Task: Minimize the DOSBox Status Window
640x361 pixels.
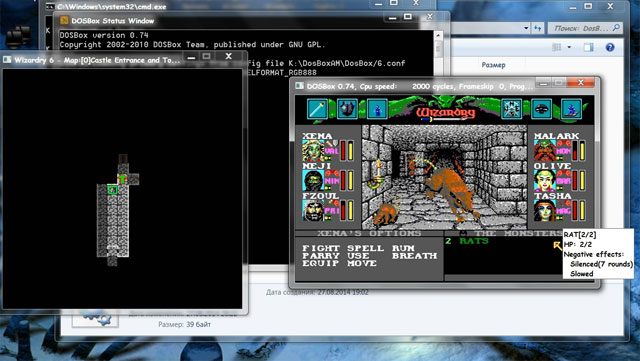Action: click(x=393, y=18)
